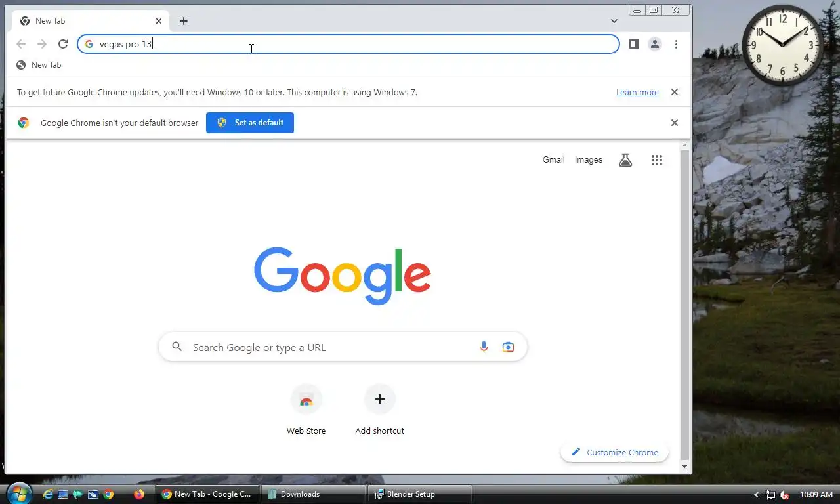Close the New Tab tab
Image resolution: width=840 pixels, height=504 pixels.
coord(158,21)
